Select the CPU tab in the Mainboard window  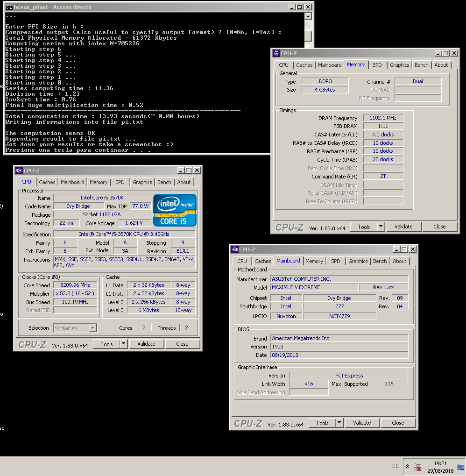[242, 261]
